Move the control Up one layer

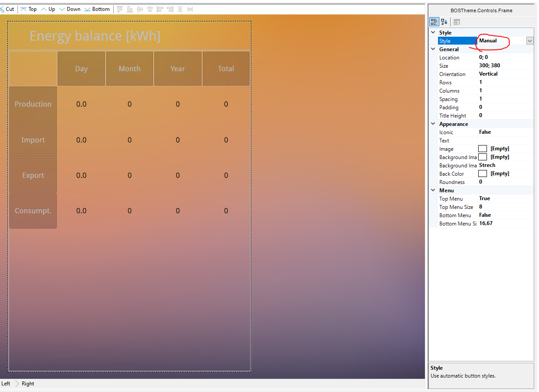point(48,9)
